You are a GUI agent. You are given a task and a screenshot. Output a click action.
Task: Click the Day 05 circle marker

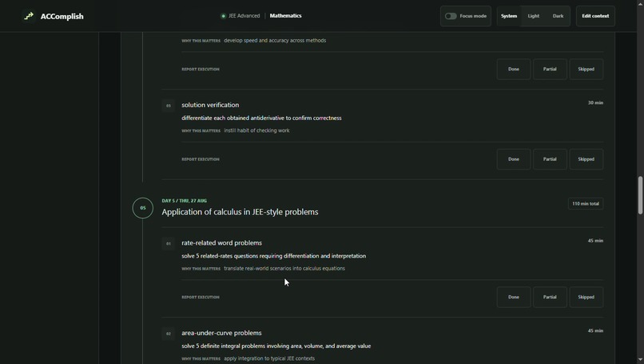[142, 208]
